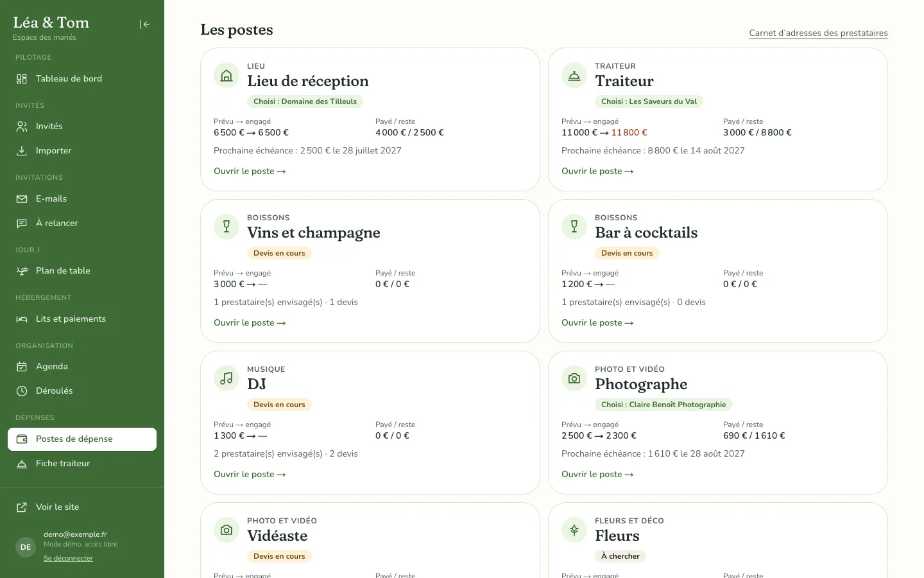This screenshot has width=924, height=578.
Task: Open the DJ poste link
Action: 250,475
